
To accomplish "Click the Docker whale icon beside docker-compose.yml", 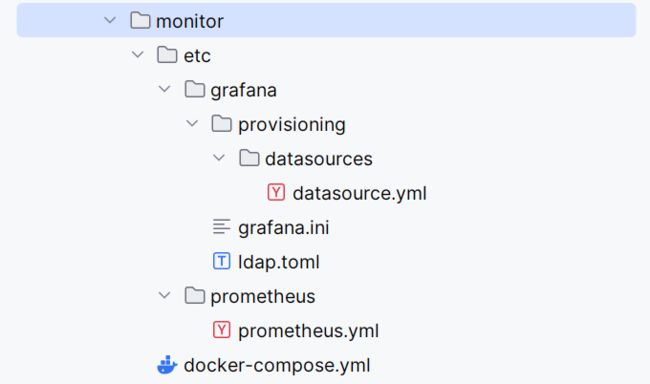I will 167,365.
